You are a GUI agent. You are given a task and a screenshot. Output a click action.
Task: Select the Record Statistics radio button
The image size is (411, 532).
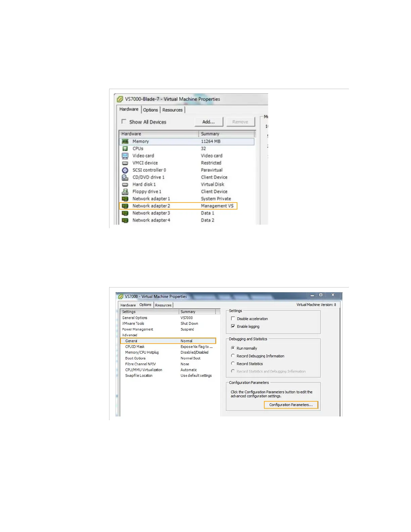click(233, 363)
